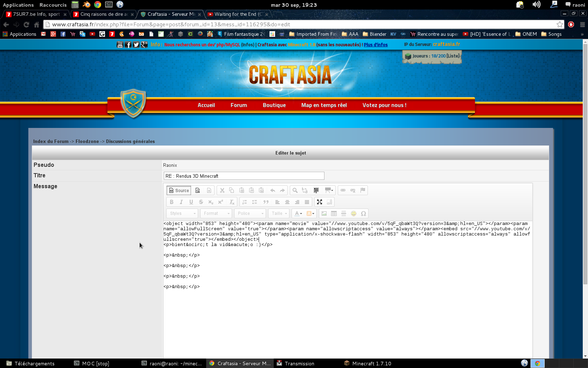Viewport: 588px width, 368px height.
Task: Click the Insert Link chain icon
Action: (343, 190)
